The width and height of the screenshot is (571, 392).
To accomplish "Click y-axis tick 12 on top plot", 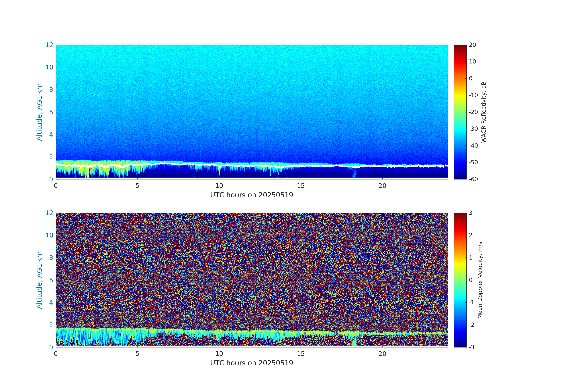I will pos(49,45).
